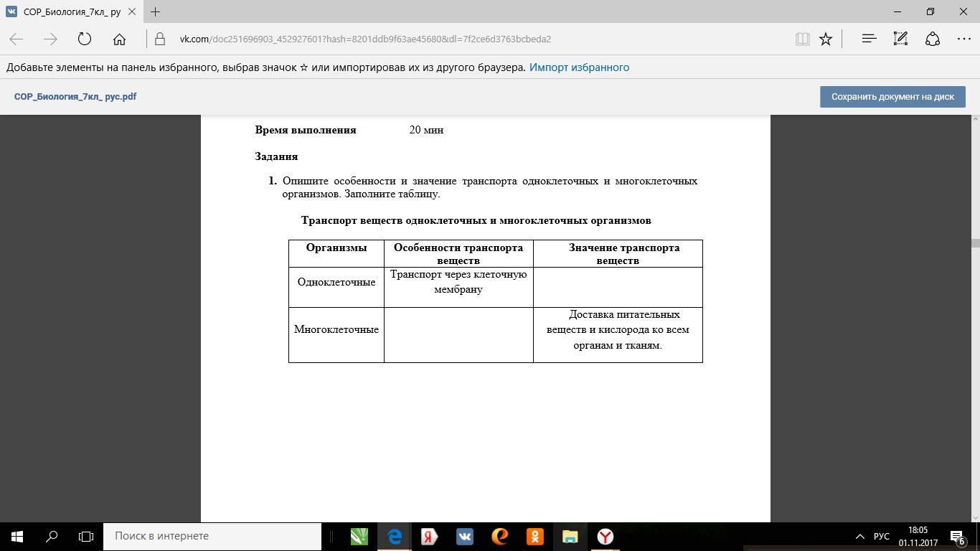Click the browser Back arrow
The image size is (980, 551).
[17, 39]
